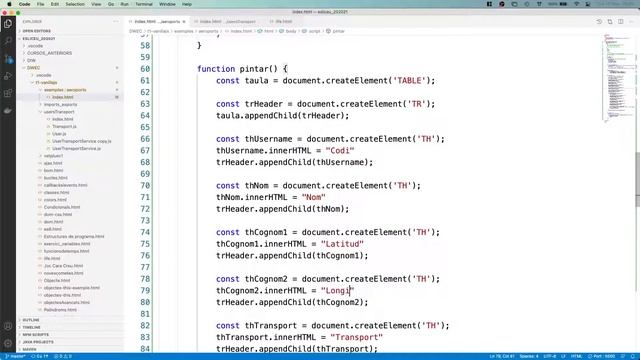
Task: Synchronize changes in status bar
Action: 39,356
